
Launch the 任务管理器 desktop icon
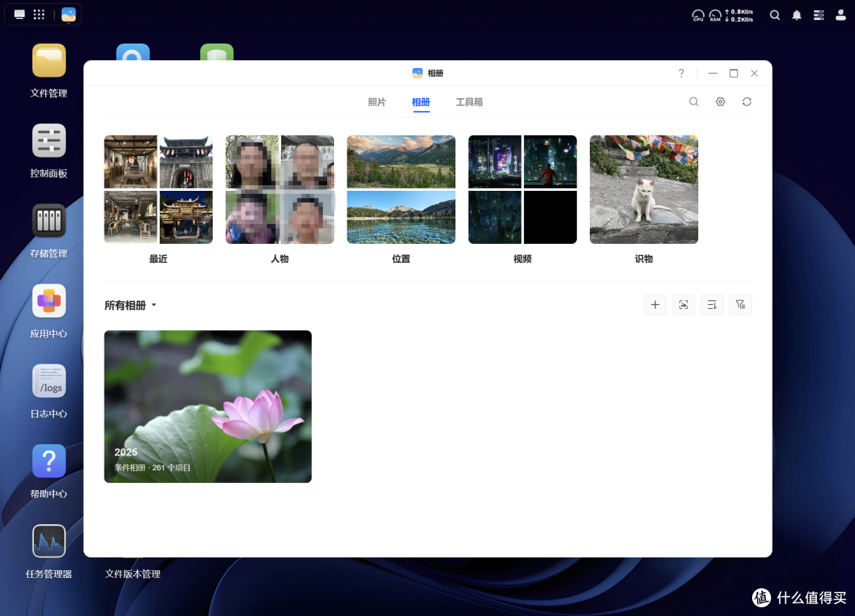(x=48, y=542)
